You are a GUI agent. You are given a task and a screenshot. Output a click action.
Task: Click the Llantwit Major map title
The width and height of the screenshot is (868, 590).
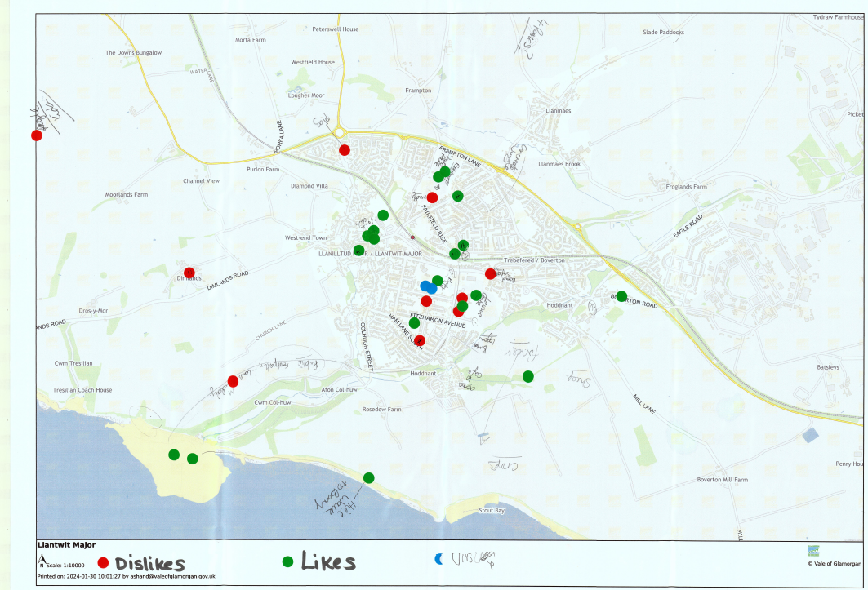(x=66, y=545)
